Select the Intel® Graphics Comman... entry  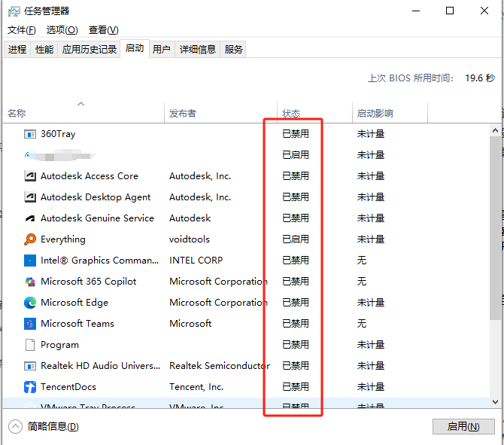pyautogui.click(x=99, y=261)
